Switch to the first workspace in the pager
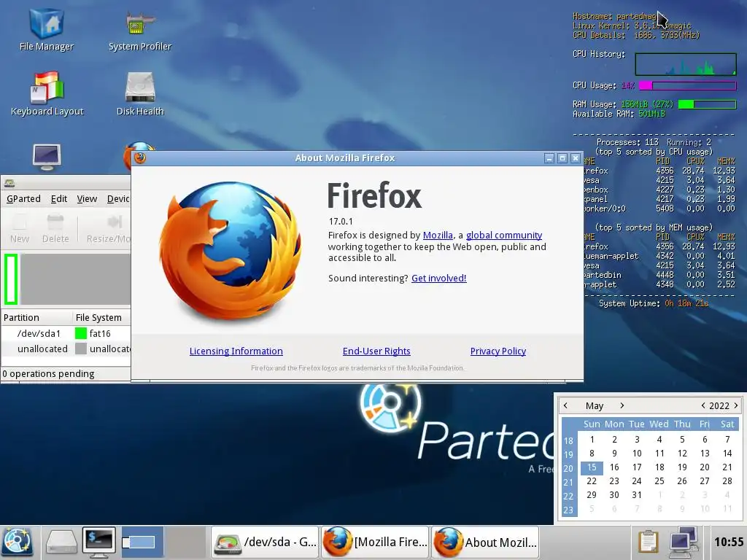The height and width of the screenshot is (560, 747). [142, 542]
